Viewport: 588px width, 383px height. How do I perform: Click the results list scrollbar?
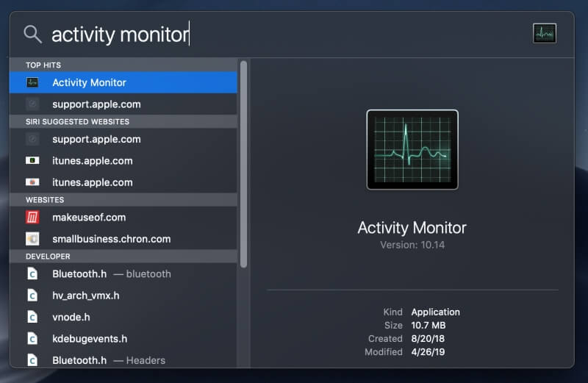pyautogui.click(x=244, y=165)
